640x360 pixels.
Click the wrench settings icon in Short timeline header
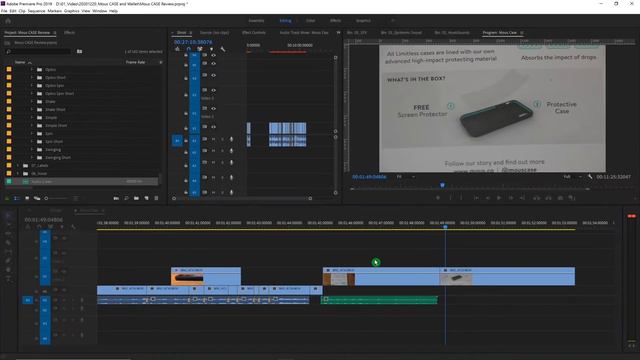pos(223,49)
